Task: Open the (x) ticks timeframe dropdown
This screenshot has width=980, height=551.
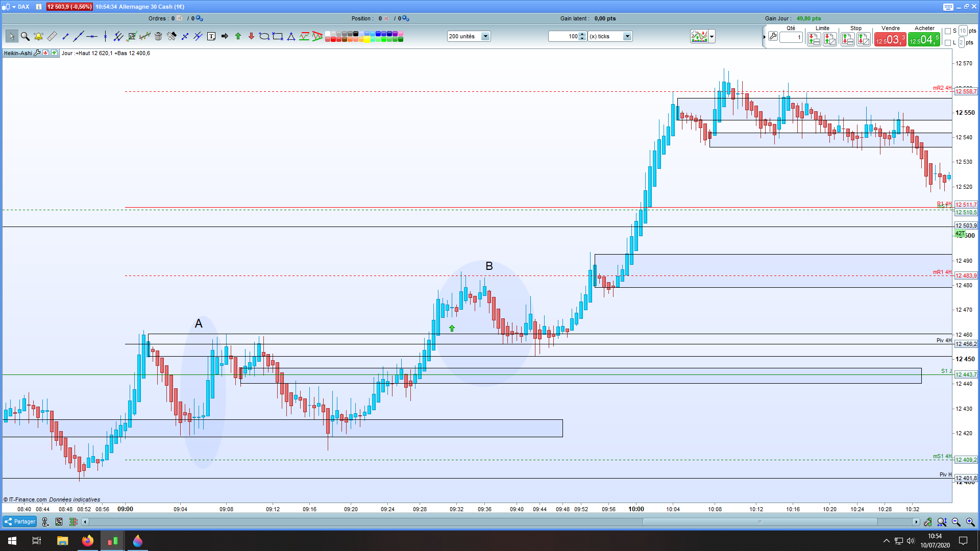Action: [627, 36]
